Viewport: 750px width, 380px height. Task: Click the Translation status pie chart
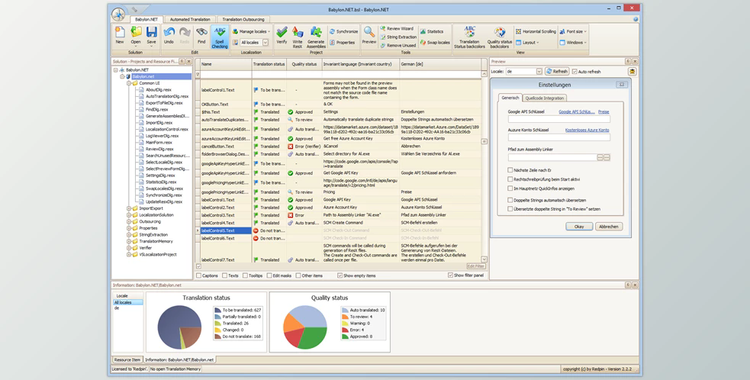point(179,327)
